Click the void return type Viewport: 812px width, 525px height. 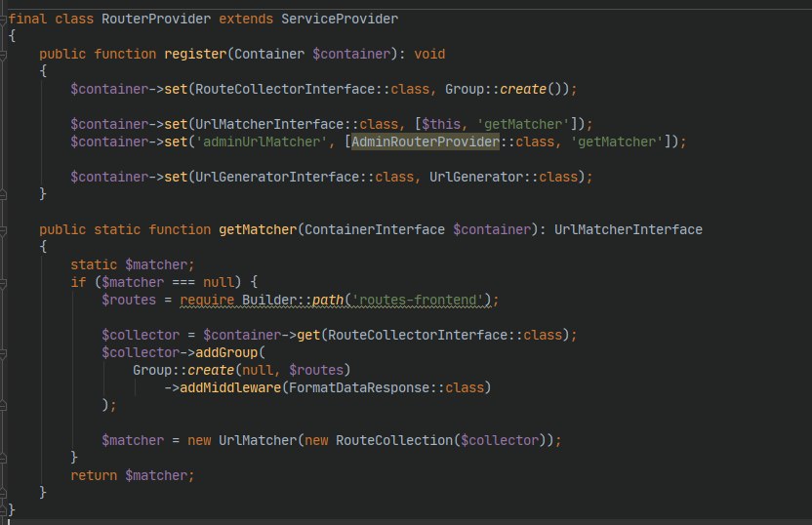pos(429,55)
